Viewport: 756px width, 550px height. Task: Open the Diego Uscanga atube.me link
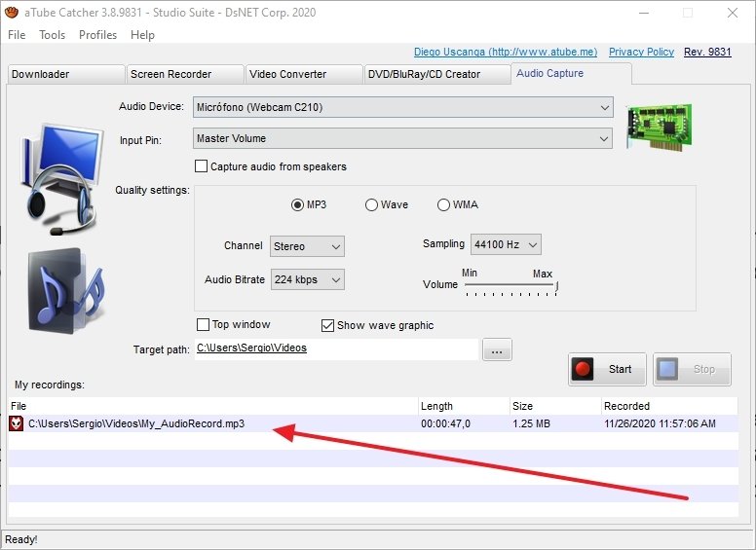pos(506,52)
